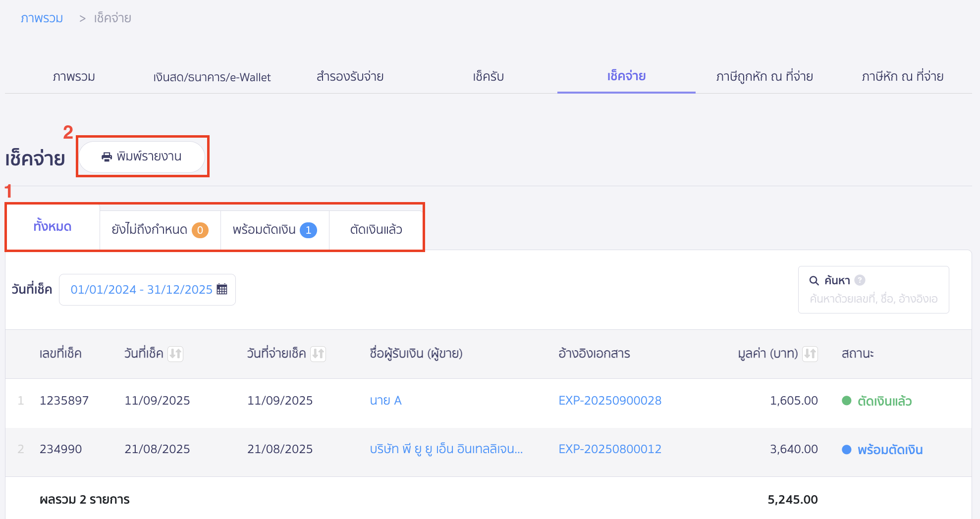
Task: Sort by วันที่จ่ายเช็ค using its sort icon
Action: click(318, 354)
